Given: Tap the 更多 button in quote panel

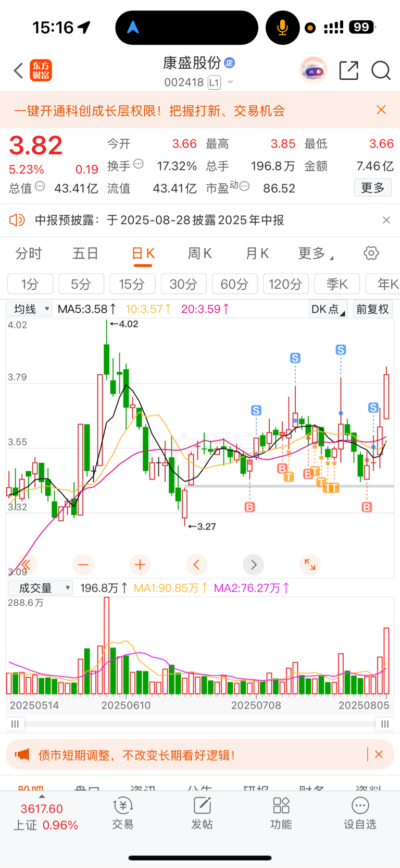Looking at the screenshot, I should (373, 188).
